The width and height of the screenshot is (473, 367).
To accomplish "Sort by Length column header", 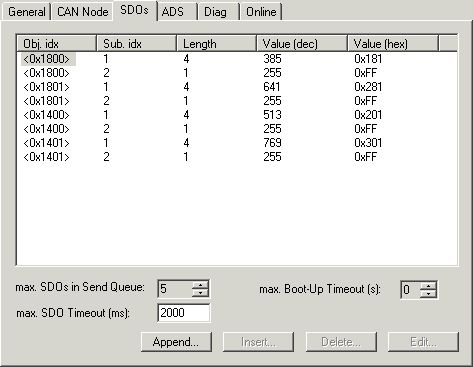I will 216,44.
